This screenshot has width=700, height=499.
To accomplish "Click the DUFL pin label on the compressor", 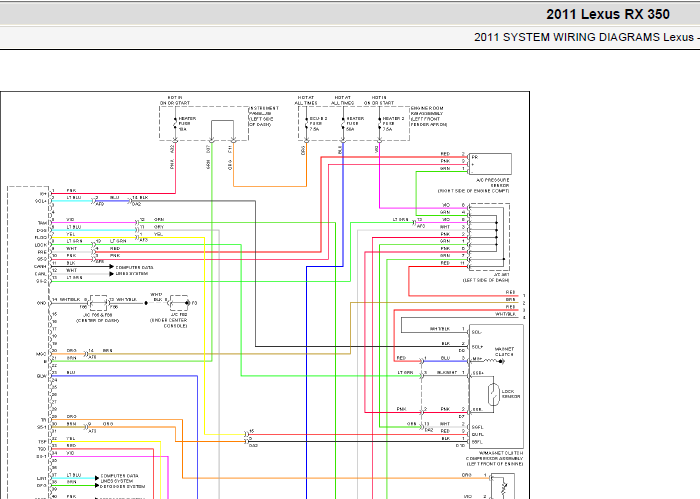I will (477, 434).
